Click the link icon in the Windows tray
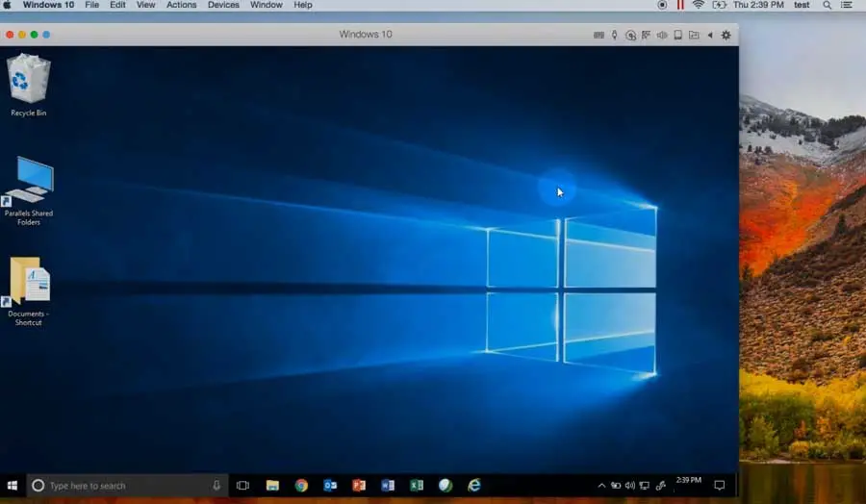Viewport: 866px width, 504px height. [x=660, y=486]
